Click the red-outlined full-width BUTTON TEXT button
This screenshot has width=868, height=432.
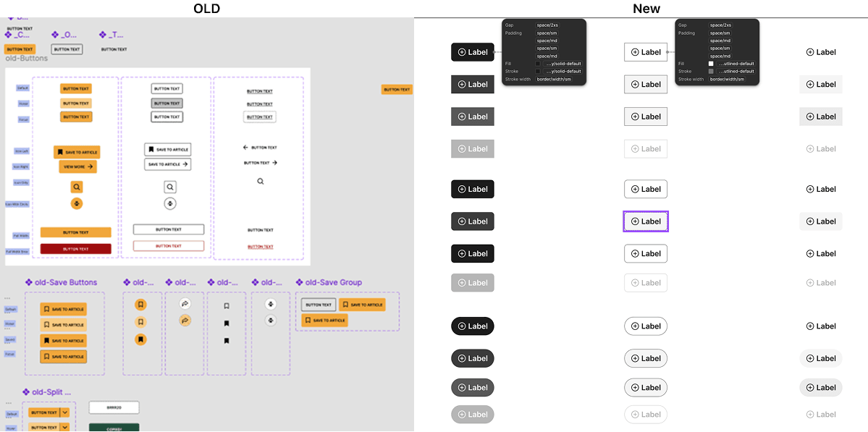(x=169, y=246)
